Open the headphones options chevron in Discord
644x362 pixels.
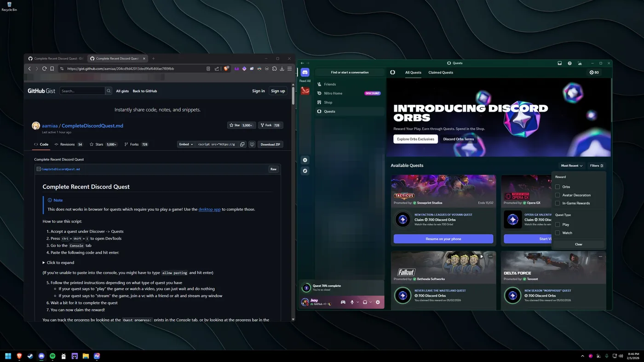click(370, 302)
